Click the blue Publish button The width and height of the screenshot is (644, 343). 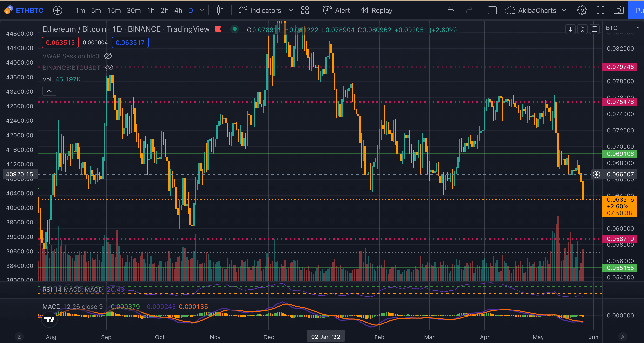636,11
